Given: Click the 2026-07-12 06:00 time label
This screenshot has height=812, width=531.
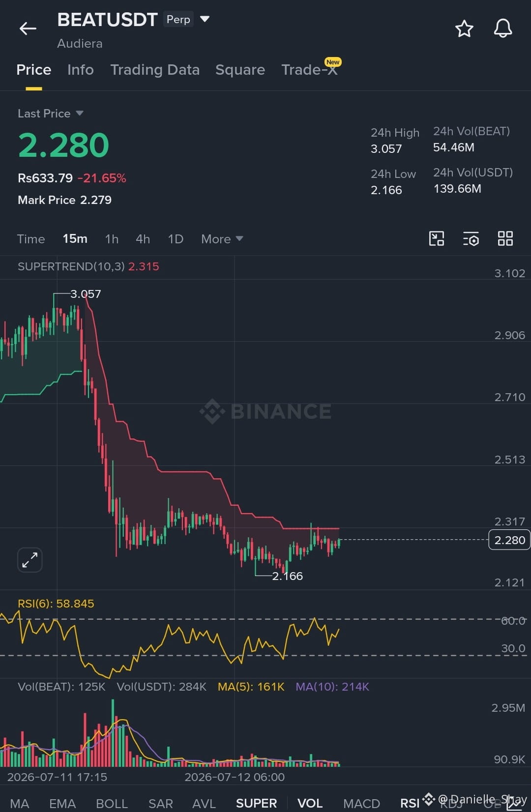Looking at the screenshot, I should point(235,777).
